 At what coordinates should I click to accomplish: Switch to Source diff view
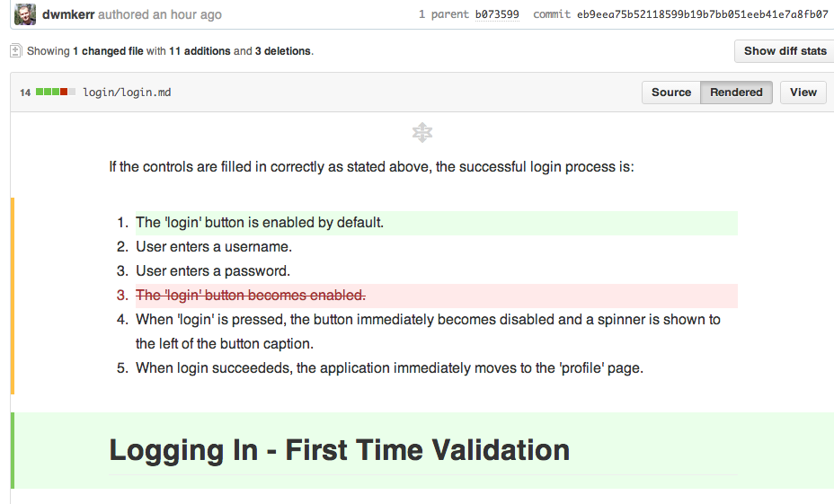[x=670, y=93]
